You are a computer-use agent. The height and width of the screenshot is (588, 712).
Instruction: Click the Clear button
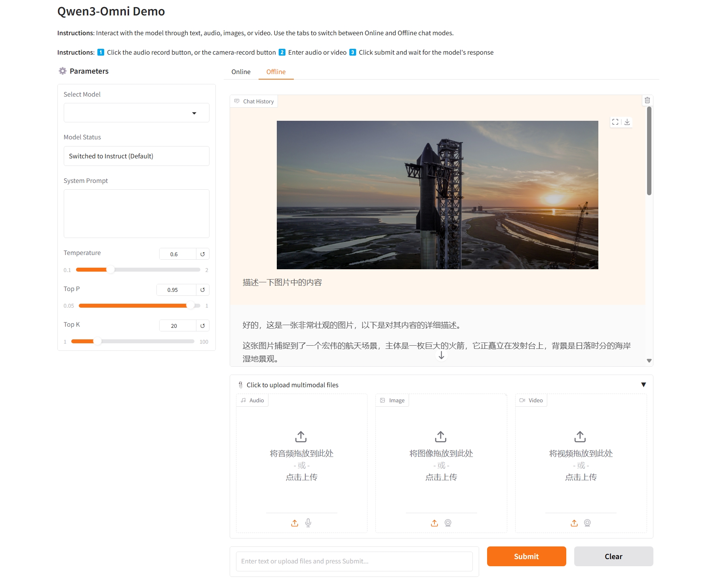613,556
